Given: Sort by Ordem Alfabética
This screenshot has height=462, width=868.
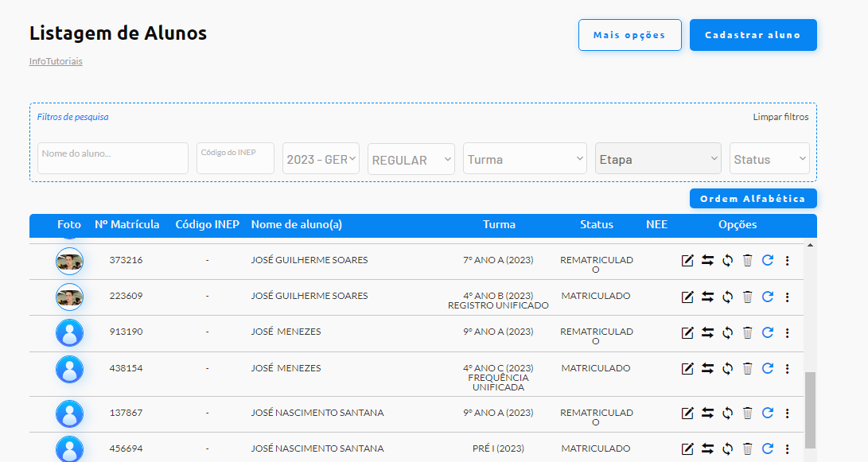Looking at the screenshot, I should pos(753,199).
